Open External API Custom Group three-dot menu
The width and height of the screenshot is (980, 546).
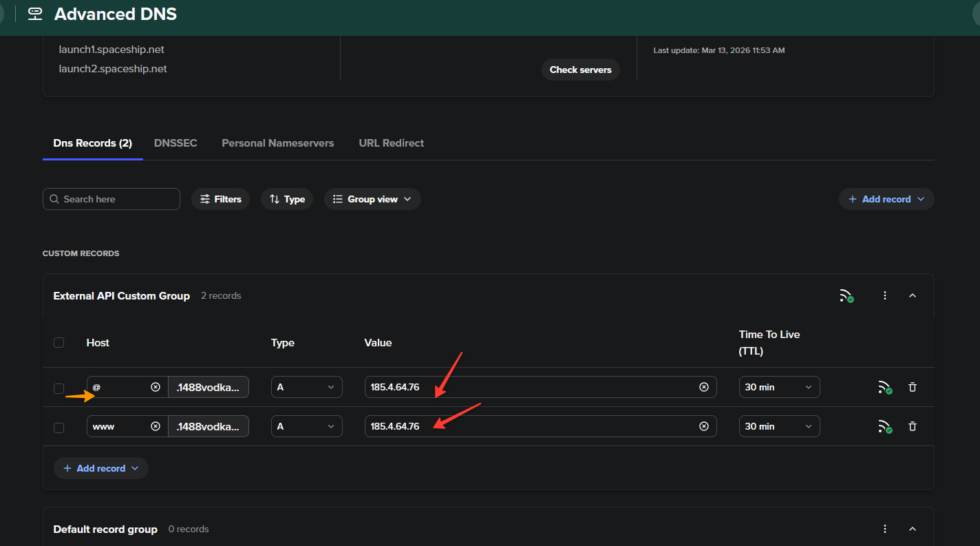[x=885, y=296]
